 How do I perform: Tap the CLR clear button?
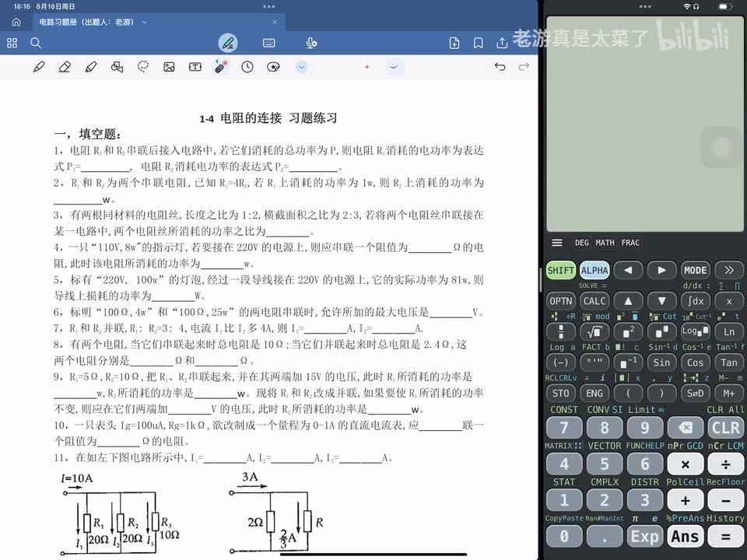point(725,428)
